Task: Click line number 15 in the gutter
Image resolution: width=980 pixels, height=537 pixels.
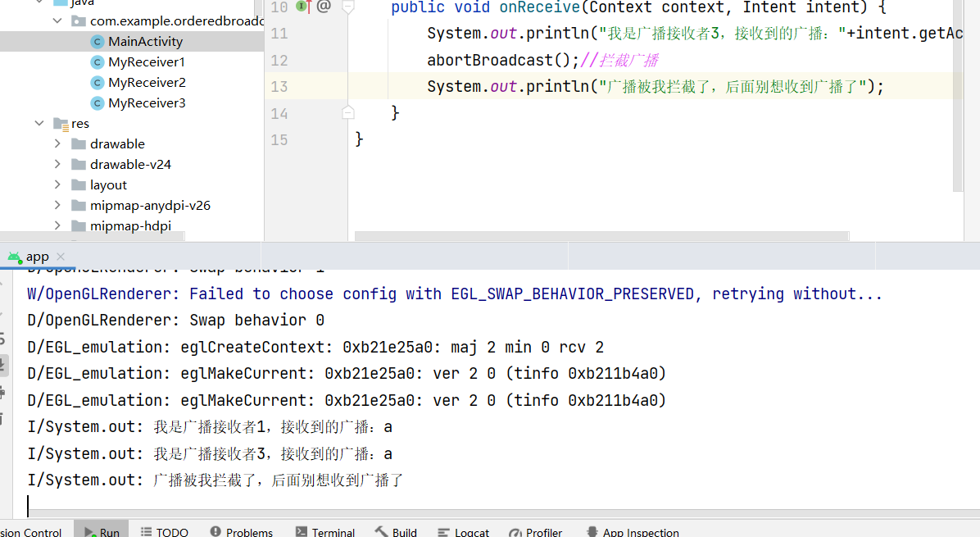Action: coord(279,140)
